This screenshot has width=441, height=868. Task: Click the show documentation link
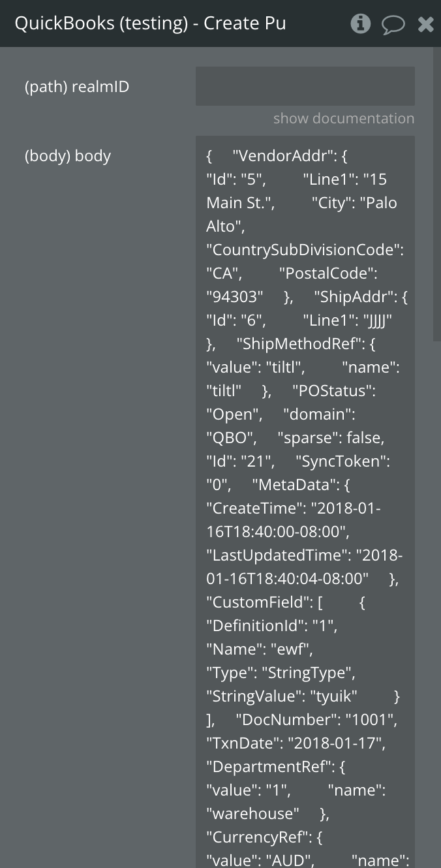(x=343, y=118)
